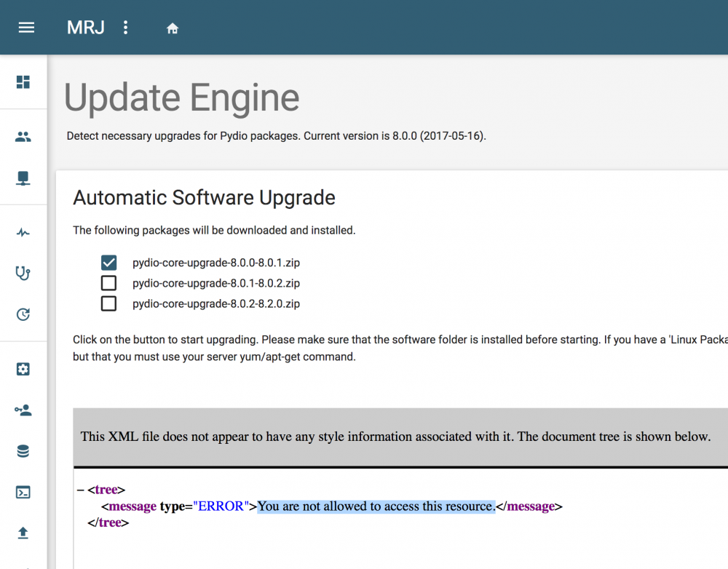Open the authentication user-key icon
This screenshot has width=728, height=569.
tap(23, 410)
